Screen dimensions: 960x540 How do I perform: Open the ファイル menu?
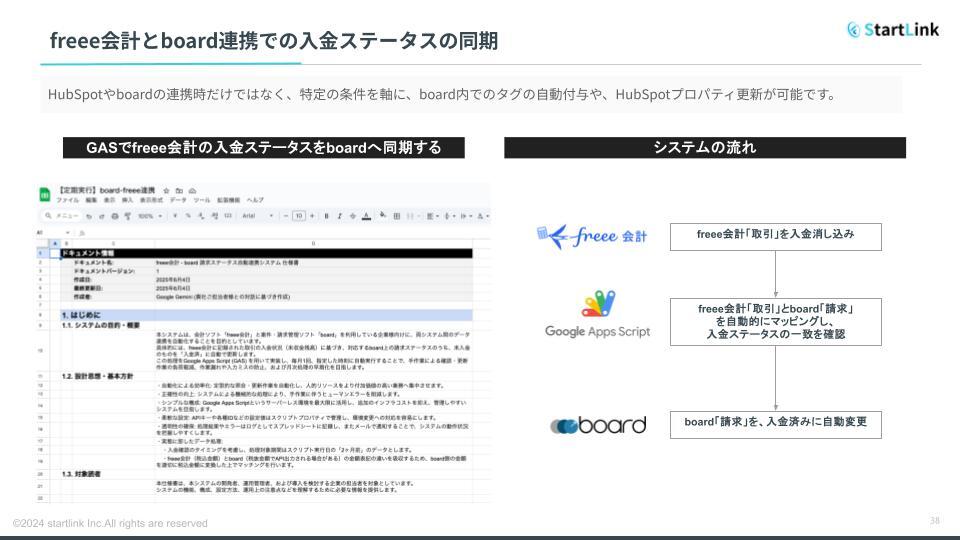pos(67,200)
